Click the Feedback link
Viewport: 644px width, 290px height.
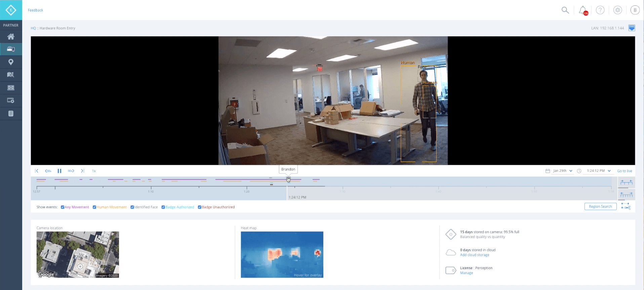pos(35,10)
